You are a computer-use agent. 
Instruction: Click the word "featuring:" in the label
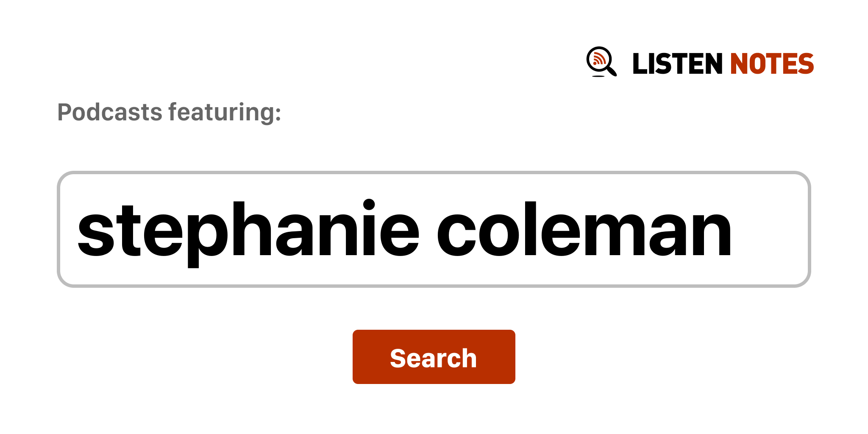[225, 112]
